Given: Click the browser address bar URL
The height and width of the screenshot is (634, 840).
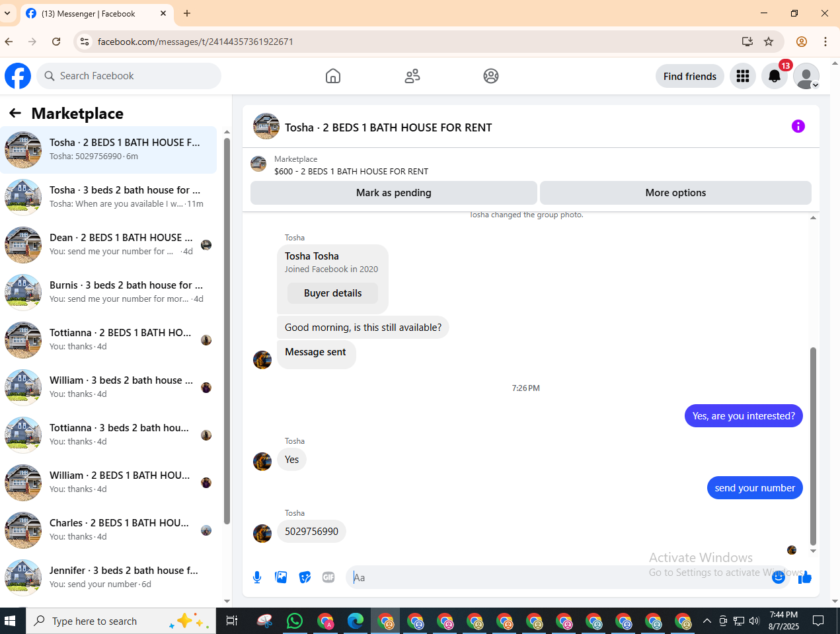Looking at the screenshot, I should (196, 42).
